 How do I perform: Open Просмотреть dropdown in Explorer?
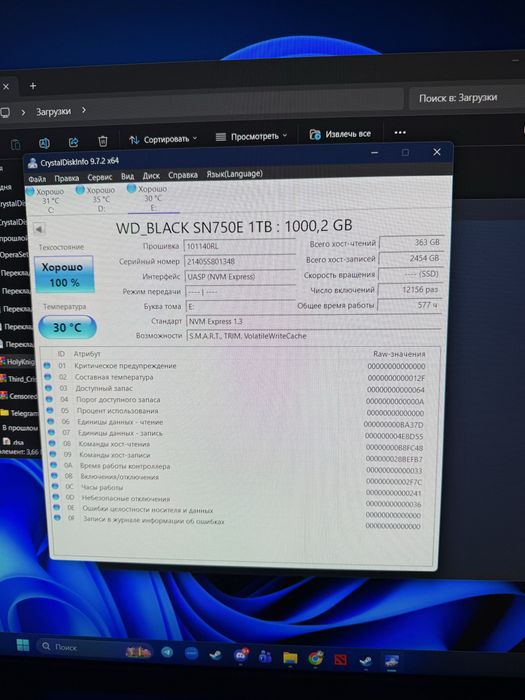251,136
